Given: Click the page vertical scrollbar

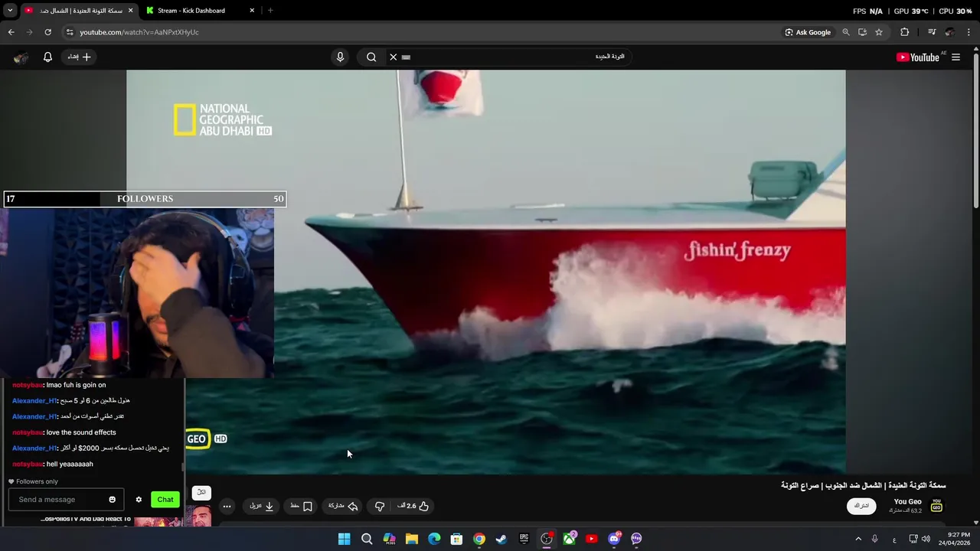Looking at the screenshot, I should 975,130.
